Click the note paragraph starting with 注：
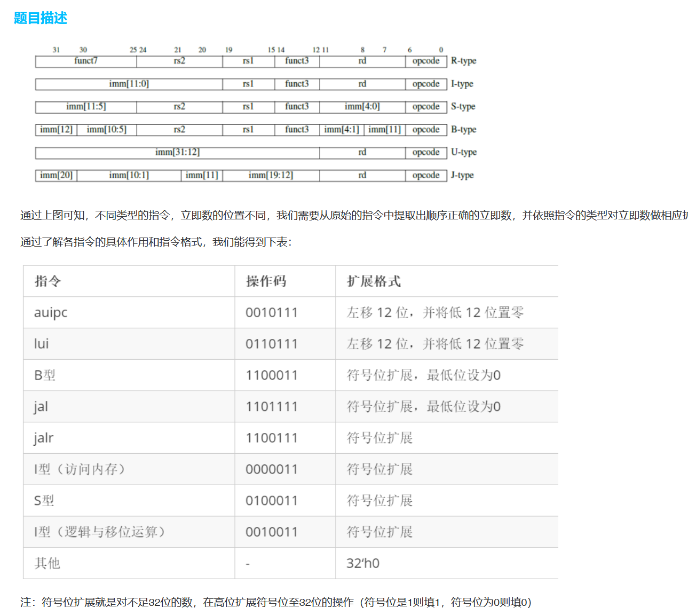Viewport: 688px width, 616px height. tap(275, 602)
